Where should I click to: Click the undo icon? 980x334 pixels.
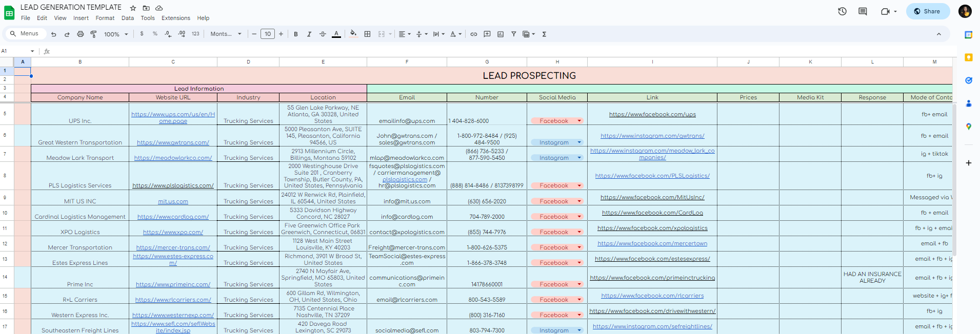[54, 34]
